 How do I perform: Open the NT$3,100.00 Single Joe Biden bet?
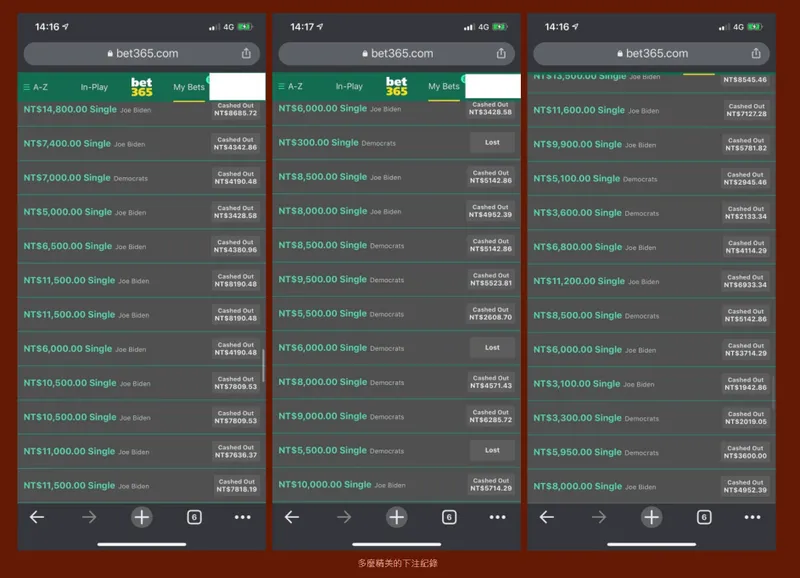click(x=652, y=384)
